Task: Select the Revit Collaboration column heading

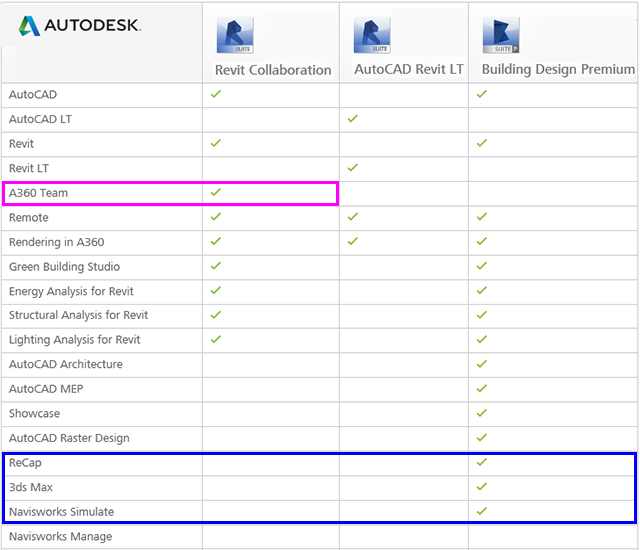Action: pos(273,70)
